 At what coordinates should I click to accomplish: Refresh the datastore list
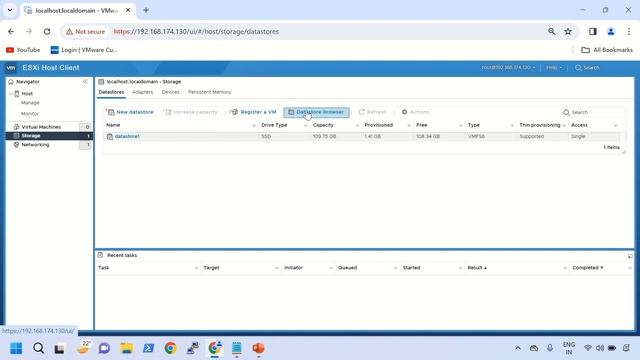tap(372, 112)
